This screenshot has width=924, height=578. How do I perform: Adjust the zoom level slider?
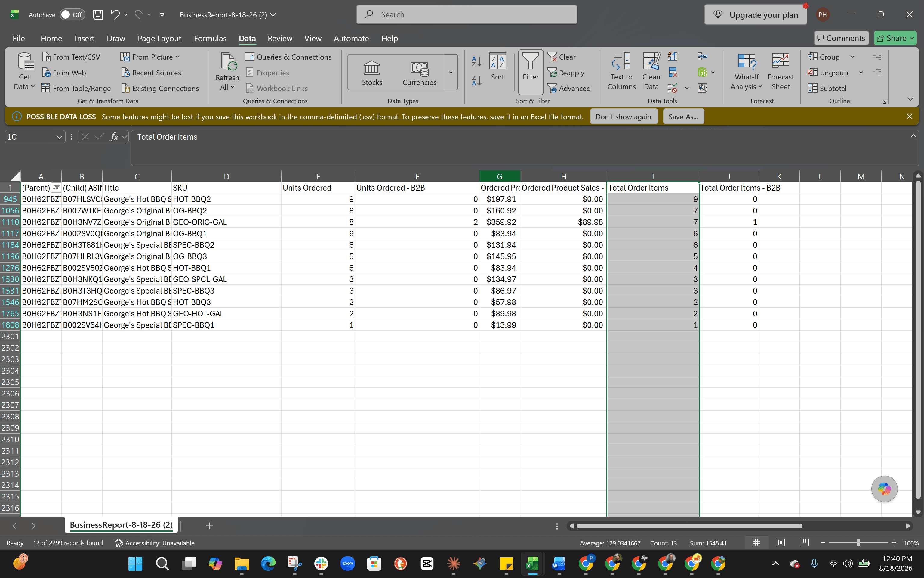click(858, 543)
